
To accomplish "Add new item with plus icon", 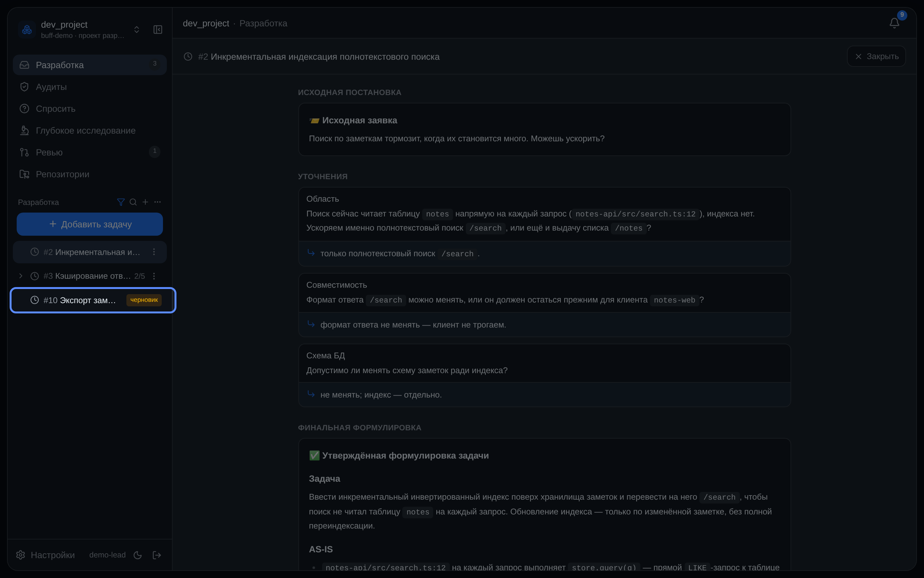I will [145, 202].
